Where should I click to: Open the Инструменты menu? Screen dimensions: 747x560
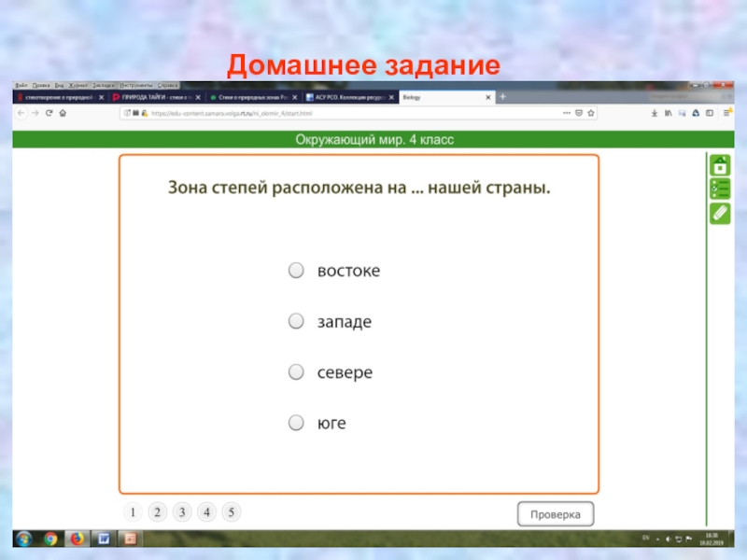tap(136, 85)
